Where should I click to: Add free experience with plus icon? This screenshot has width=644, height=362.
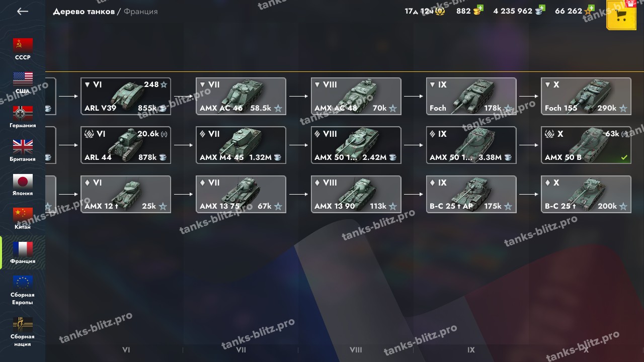(x=591, y=8)
